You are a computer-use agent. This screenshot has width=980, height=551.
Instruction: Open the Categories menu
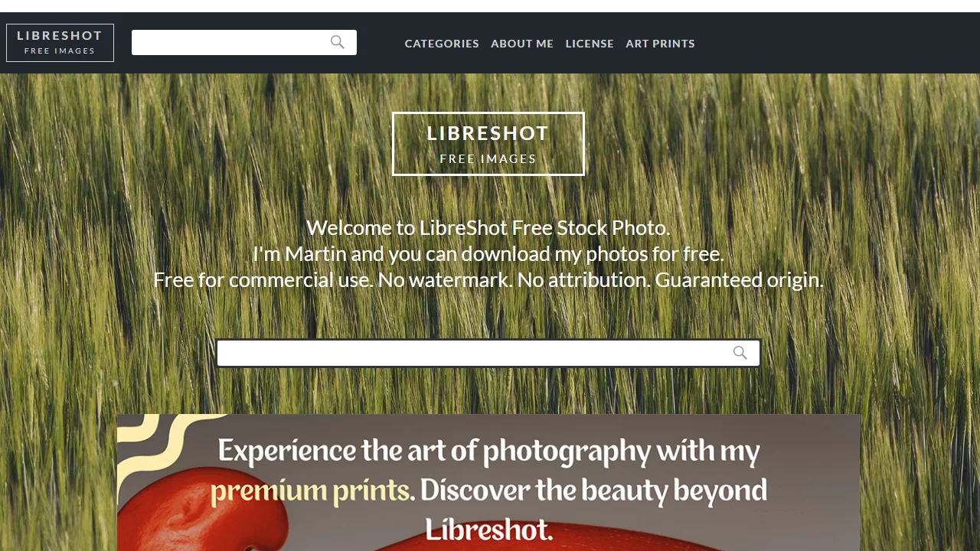442,44
